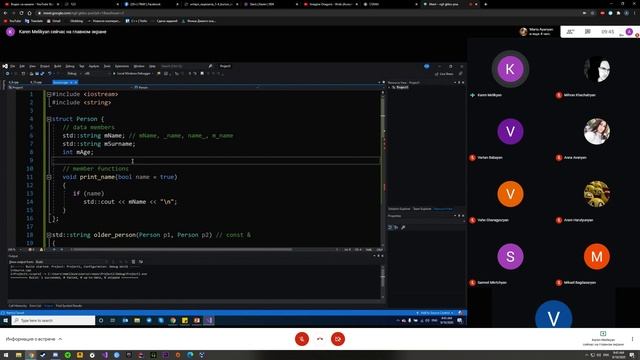
Task: Click Chrome's back navigation arrow
Action: [x=5, y=13]
